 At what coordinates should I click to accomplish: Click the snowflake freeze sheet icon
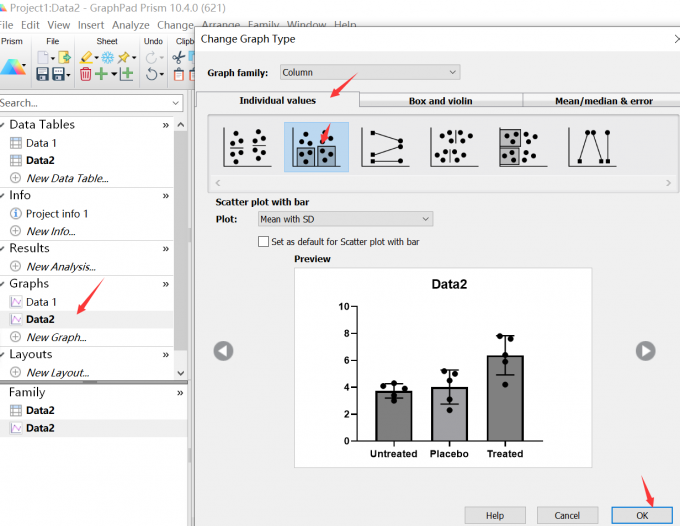(108, 57)
